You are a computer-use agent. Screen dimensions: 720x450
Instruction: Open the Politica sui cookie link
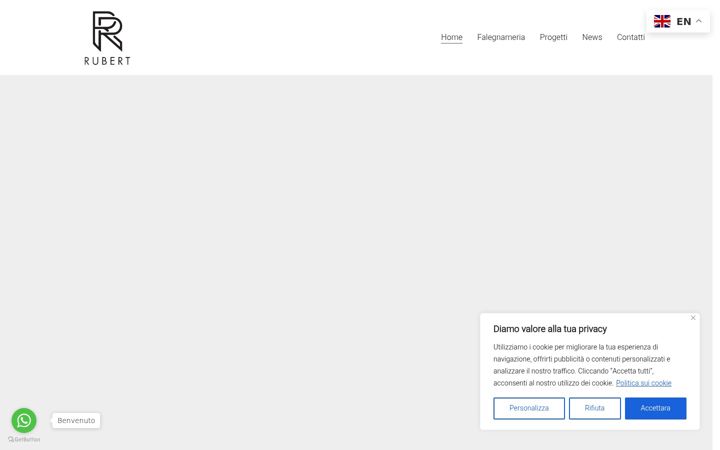[643, 383]
